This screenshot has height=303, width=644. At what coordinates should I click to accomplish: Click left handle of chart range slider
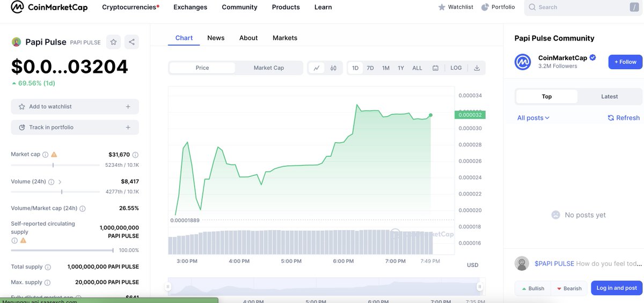[x=168, y=287]
